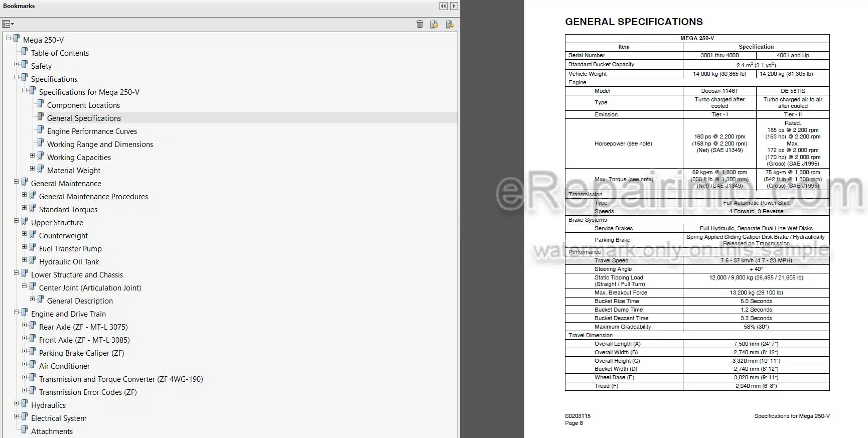Go to Component Locations bookmark
Screen dimensions: 868x438
coord(83,105)
